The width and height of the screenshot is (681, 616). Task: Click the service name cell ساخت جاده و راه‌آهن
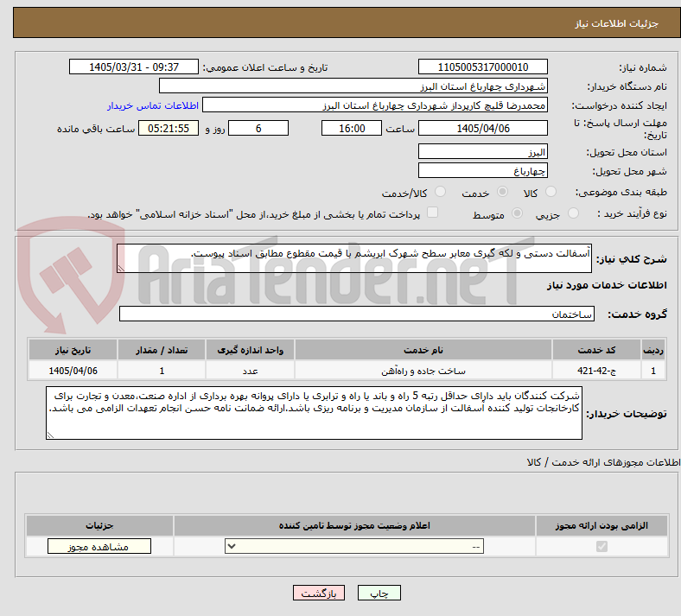[x=423, y=371]
